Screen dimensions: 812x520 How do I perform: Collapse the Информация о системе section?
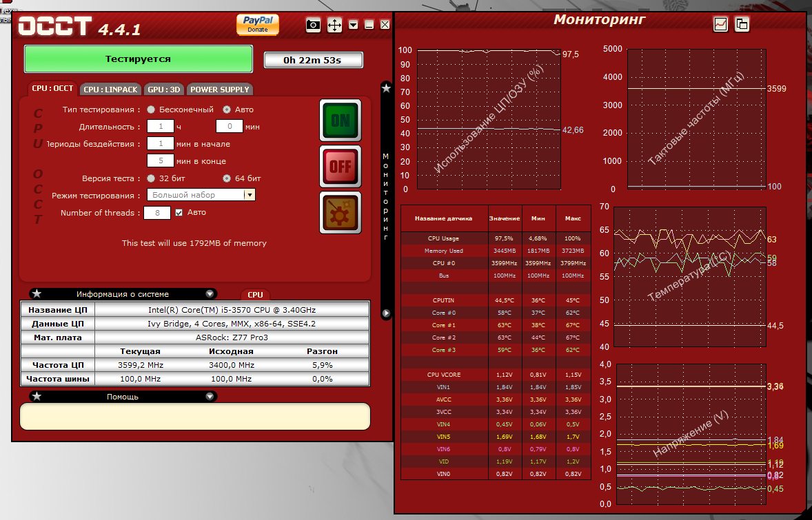point(210,294)
